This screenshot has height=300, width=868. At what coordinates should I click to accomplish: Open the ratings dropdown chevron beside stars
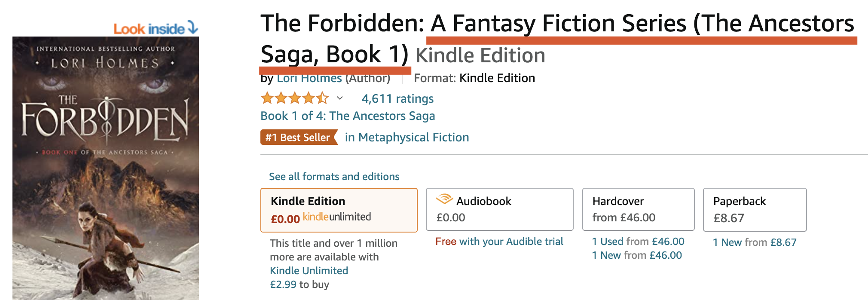[339, 98]
